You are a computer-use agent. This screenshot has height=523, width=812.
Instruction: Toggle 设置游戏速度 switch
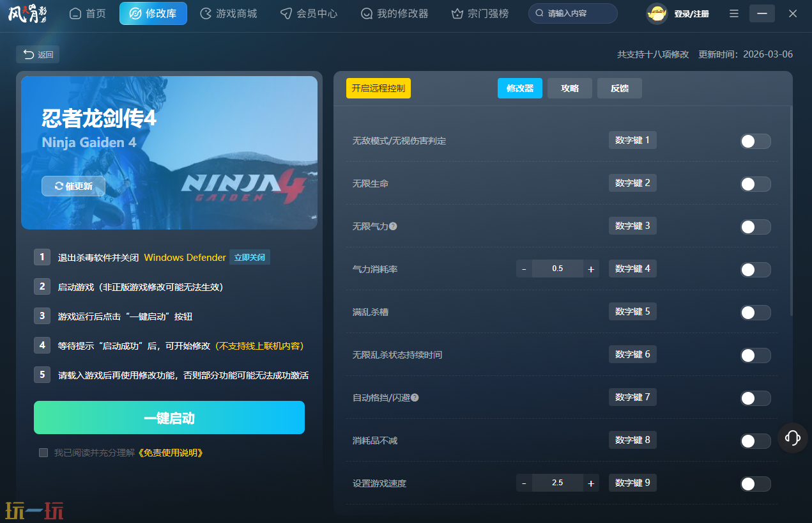pyautogui.click(x=756, y=484)
